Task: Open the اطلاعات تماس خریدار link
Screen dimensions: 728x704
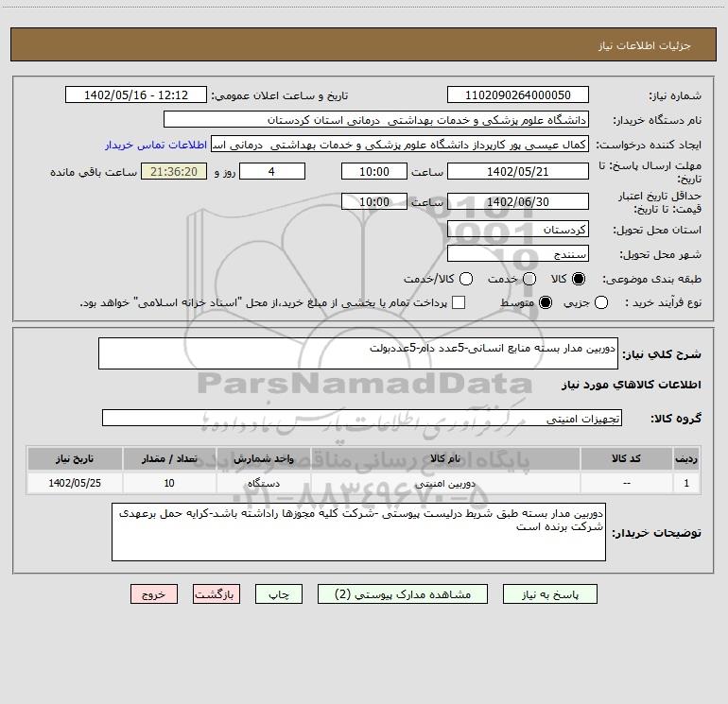Action: click(x=156, y=145)
